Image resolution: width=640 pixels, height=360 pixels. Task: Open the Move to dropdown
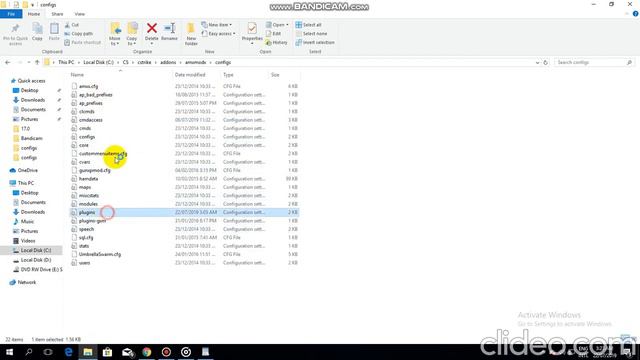pos(115,34)
